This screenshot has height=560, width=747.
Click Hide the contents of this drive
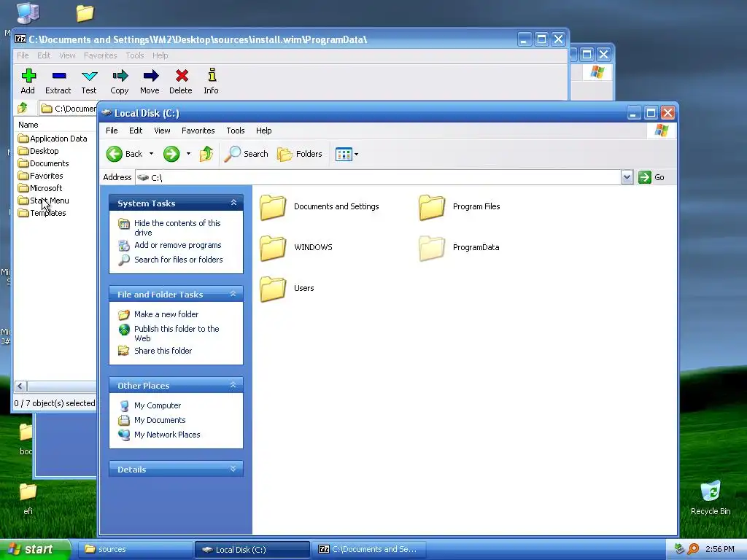[x=177, y=227]
